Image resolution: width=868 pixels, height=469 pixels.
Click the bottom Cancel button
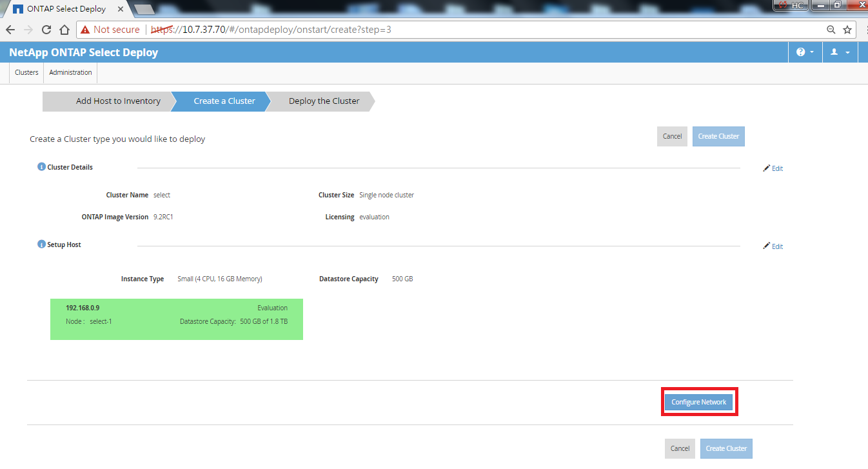[x=680, y=448]
